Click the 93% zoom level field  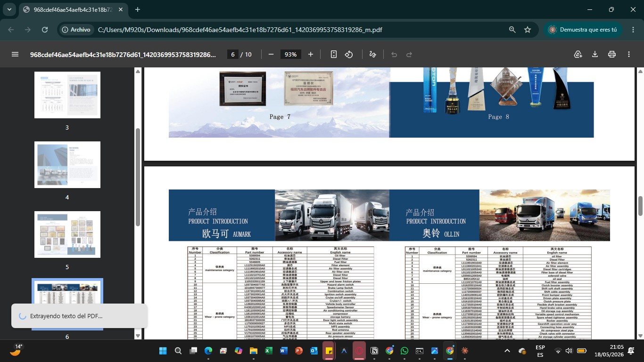(x=291, y=54)
